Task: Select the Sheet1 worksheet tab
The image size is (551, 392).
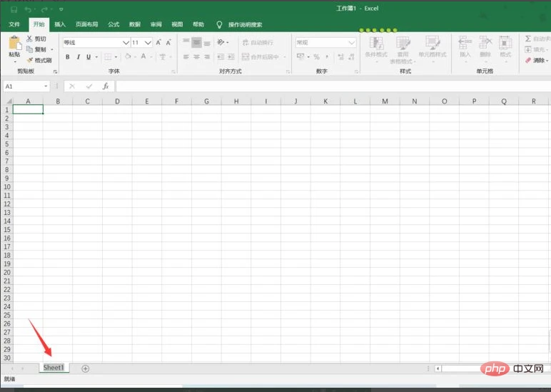Action: point(54,368)
